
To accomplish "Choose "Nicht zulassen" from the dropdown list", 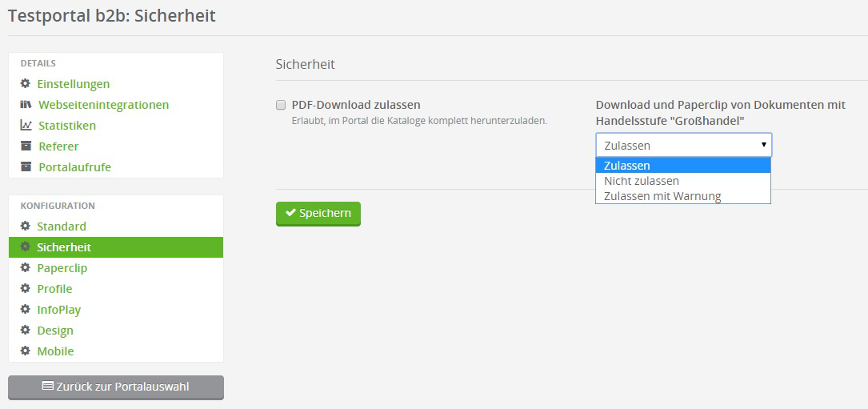I will 642,181.
